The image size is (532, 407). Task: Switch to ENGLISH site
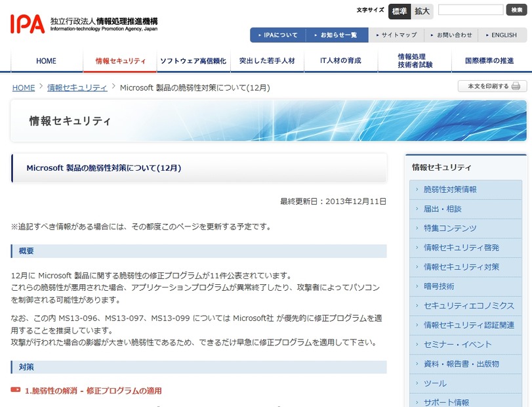pos(502,35)
